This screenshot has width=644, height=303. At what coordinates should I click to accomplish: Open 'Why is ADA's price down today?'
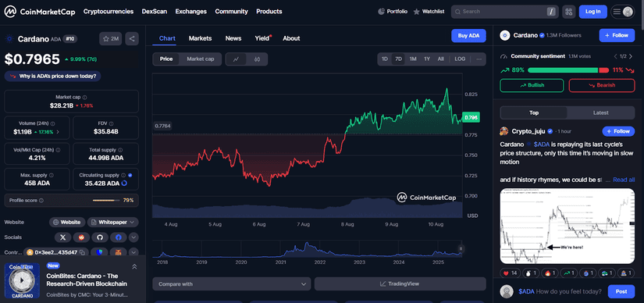pos(53,76)
